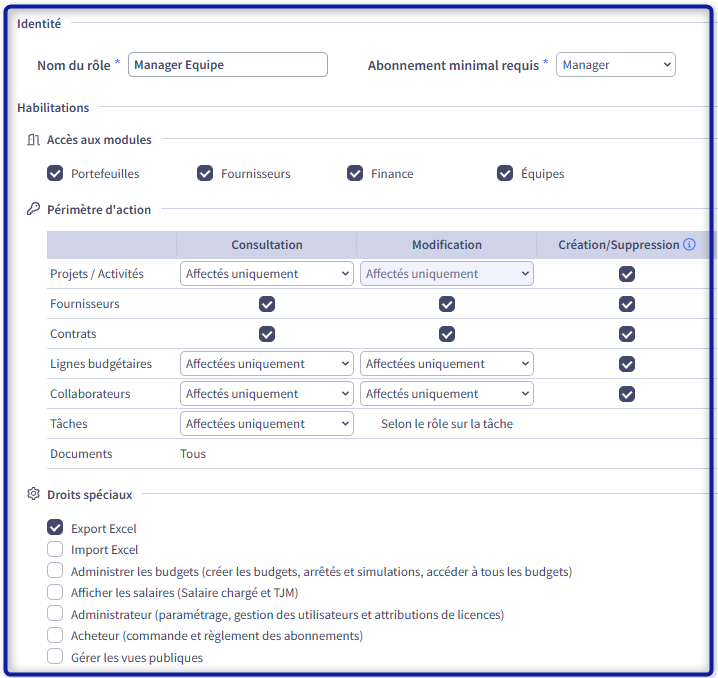This screenshot has width=718, height=678.
Task: Click the Projets / Activités row label
Action: coord(97,274)
